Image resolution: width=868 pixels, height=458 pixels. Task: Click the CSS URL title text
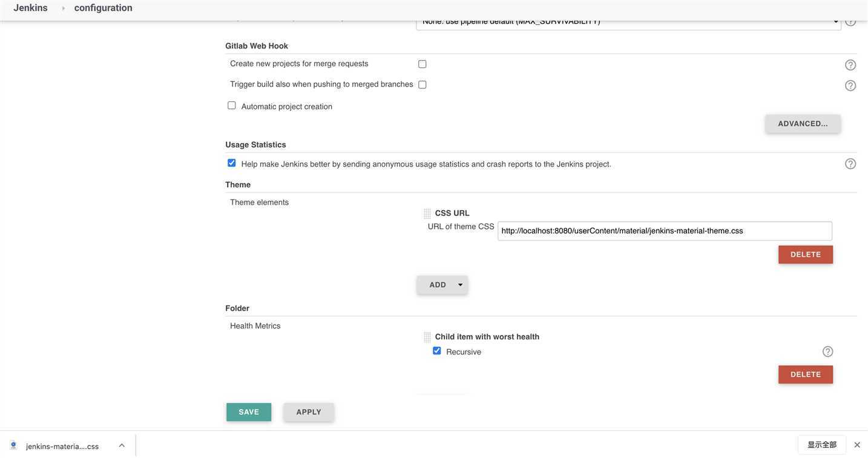coord(452,213)
